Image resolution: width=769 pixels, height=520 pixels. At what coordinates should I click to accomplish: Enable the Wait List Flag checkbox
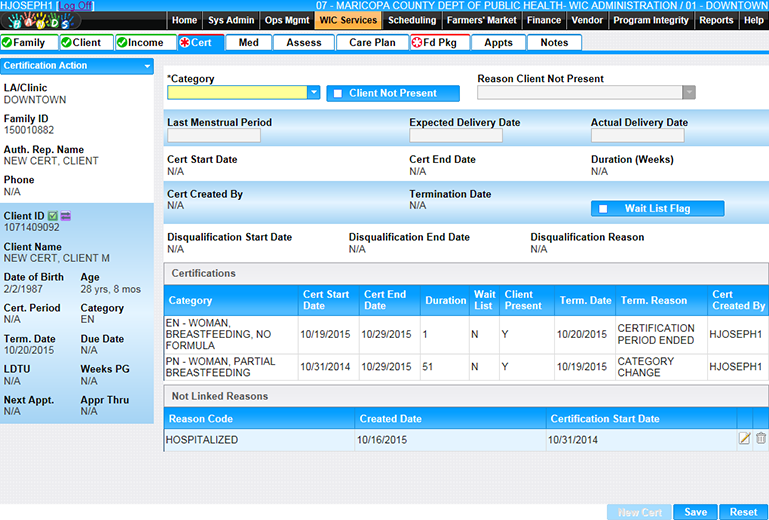pyautogui.click(x=603, y=209)
